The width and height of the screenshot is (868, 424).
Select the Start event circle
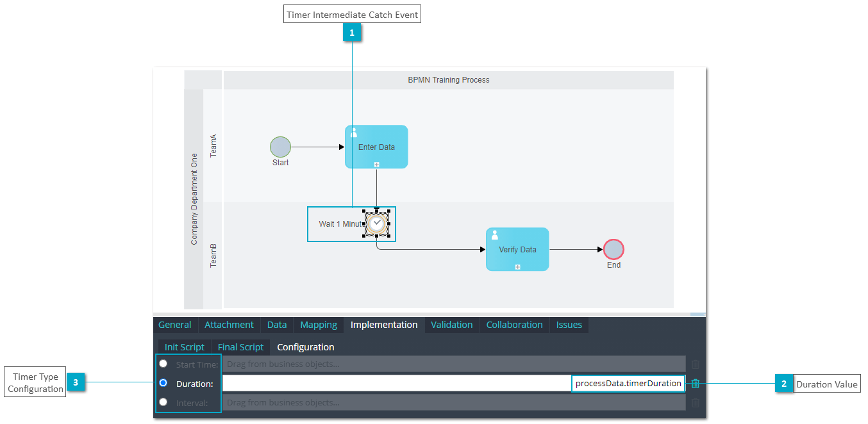coord(280,147)
